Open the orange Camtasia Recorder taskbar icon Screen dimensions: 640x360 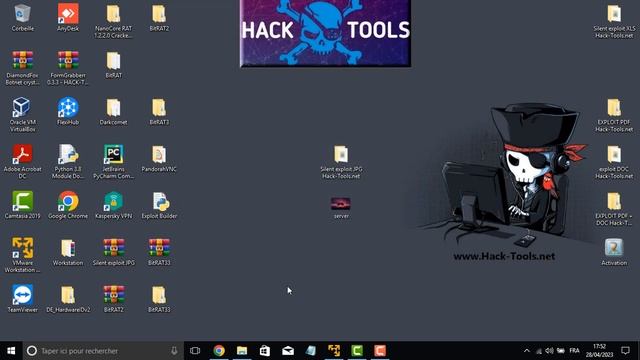380,351
